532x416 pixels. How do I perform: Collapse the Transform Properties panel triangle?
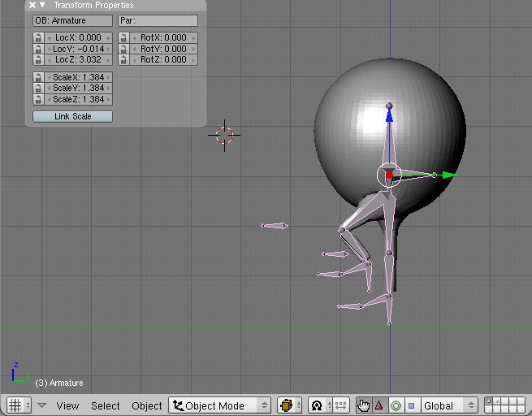[42, 5]
